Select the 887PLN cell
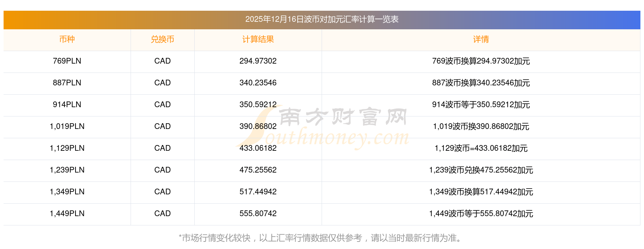The width and height of the screenshot is (644, 249). (x=67, y=83)
